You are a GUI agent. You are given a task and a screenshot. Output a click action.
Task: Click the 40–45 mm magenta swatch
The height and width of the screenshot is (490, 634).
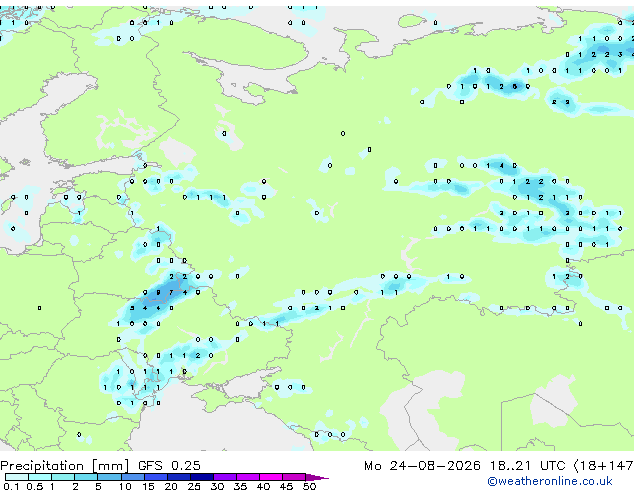tap(271, 477)
